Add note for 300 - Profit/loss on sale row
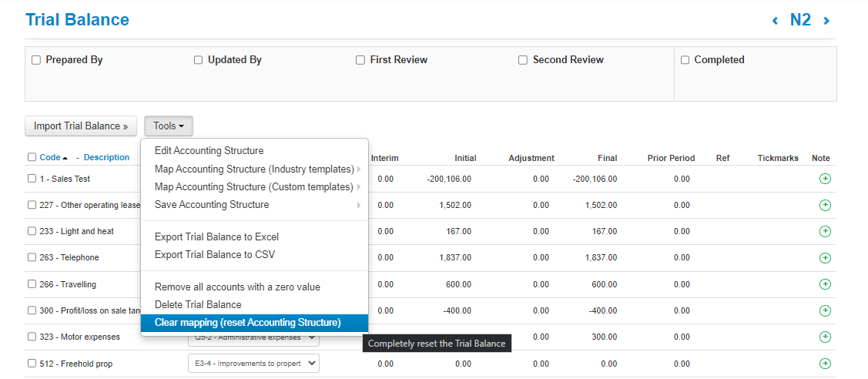This screenshot has width=868, height=379. [824, 310]
